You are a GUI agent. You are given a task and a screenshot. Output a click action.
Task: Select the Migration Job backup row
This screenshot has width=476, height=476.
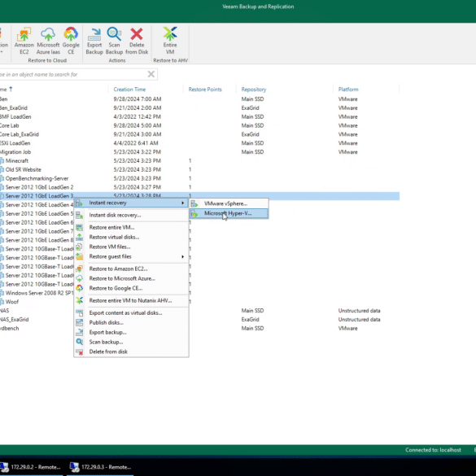pyautogui.click(x=199, y=152)
